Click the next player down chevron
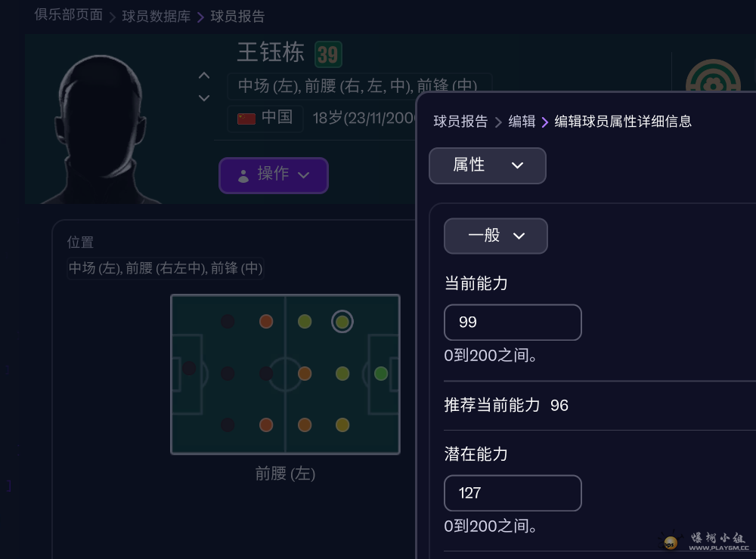Screen dimensions: 756x559 click(x=203, y=97)
